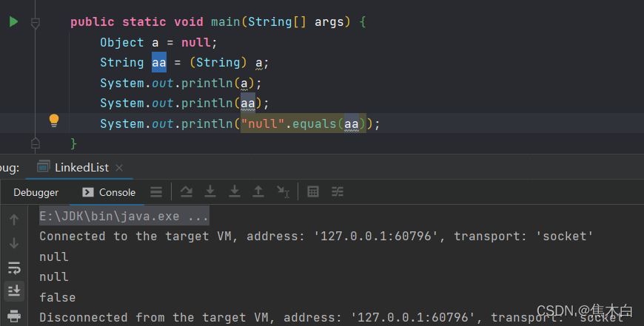The height and width of the screenshot is (326, 644).
Task: Click the Show Execution Point icon
Action: (156, 192)
